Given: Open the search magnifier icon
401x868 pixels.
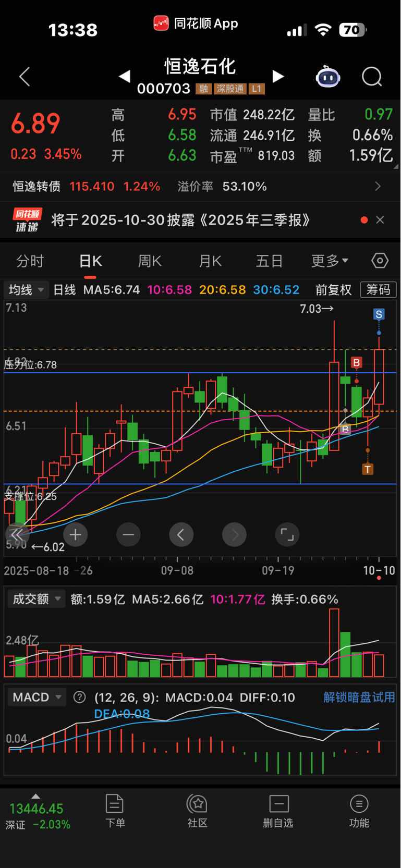Looking at the screenshot, I should click(372, 77).
